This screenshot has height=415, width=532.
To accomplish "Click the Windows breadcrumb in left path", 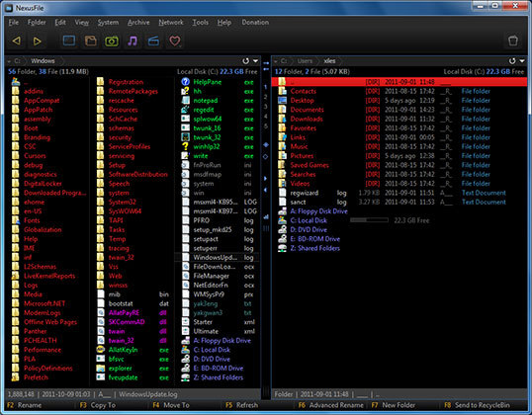I will (x=43, y=61).
